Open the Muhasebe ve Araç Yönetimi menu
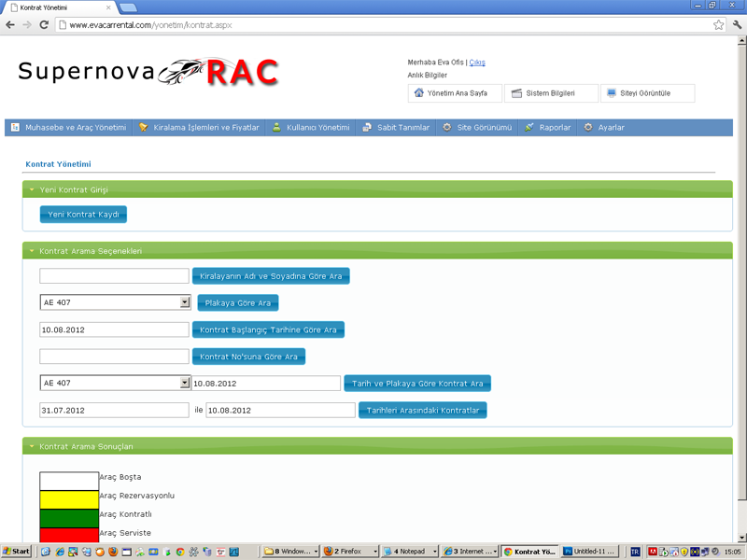The width and height of the screenshot is (747, 560). coord(69,127)
